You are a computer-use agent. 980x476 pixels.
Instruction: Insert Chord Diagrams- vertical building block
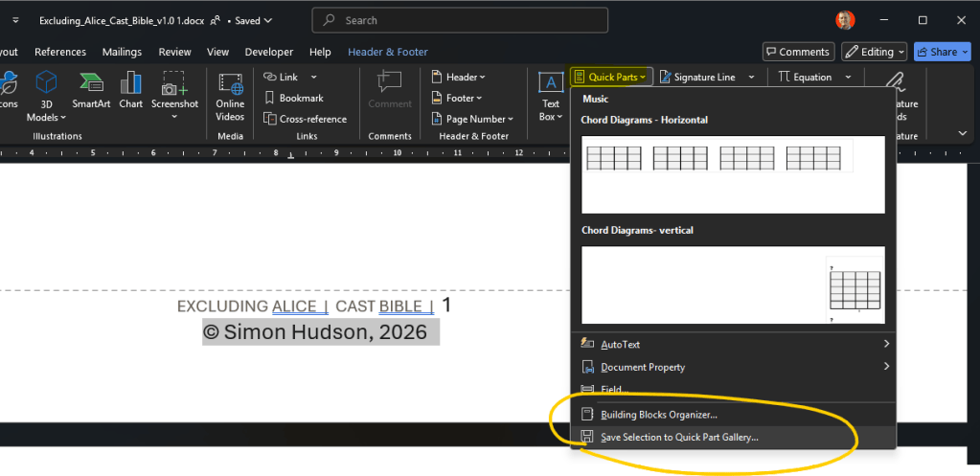733,284
